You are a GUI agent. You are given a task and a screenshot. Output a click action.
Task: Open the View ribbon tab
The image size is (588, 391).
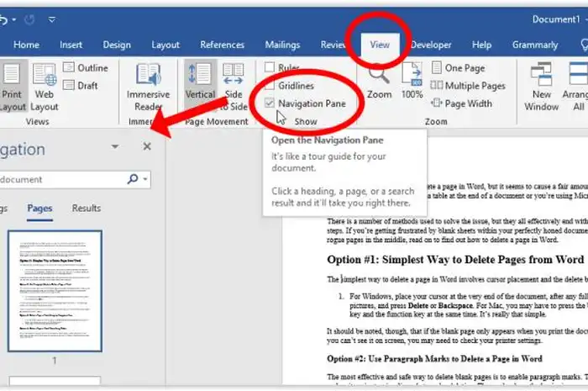click(380, 45)
